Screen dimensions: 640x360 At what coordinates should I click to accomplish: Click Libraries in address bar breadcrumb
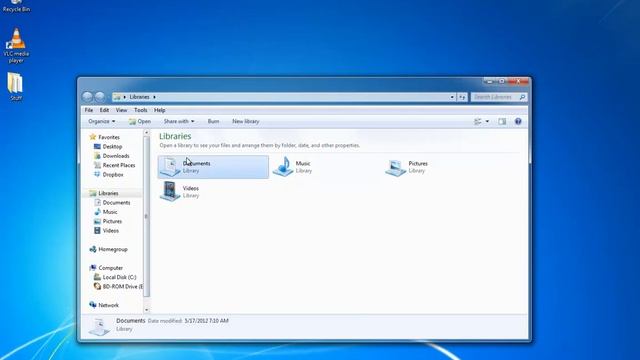point(140,97)
